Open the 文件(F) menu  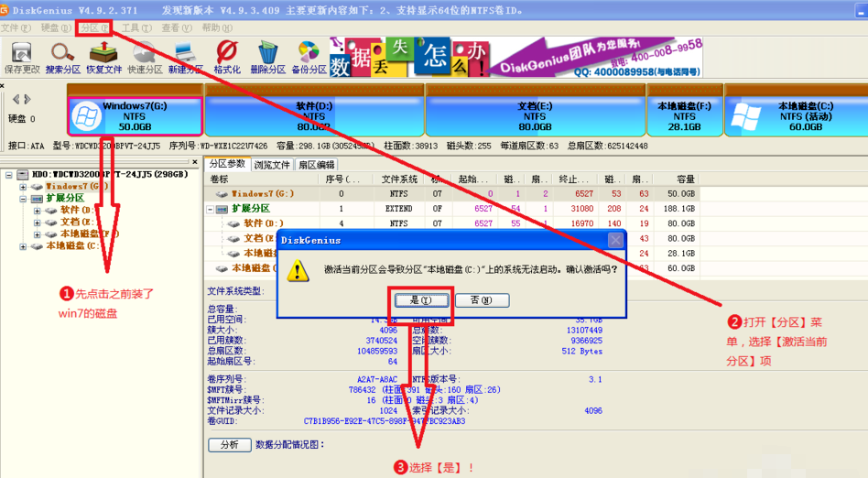(x=16, y=27)
